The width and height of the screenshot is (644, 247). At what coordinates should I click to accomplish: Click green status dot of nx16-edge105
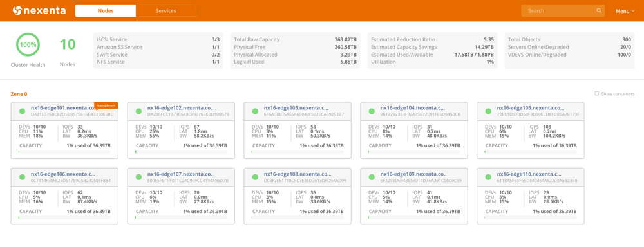(488, 111)
